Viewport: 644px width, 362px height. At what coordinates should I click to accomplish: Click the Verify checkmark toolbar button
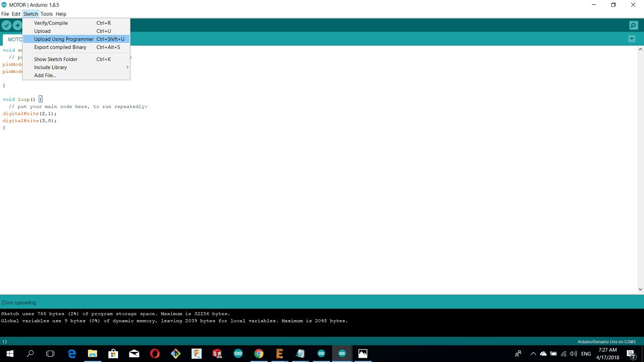6,25
